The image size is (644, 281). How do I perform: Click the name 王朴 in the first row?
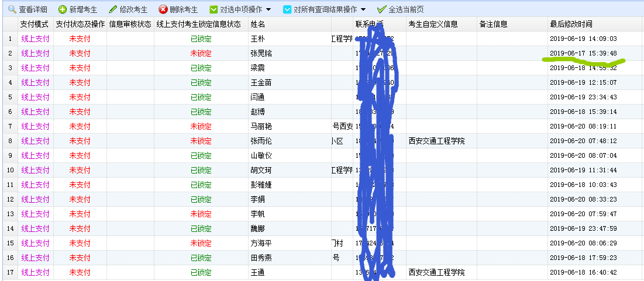point(258,39)
